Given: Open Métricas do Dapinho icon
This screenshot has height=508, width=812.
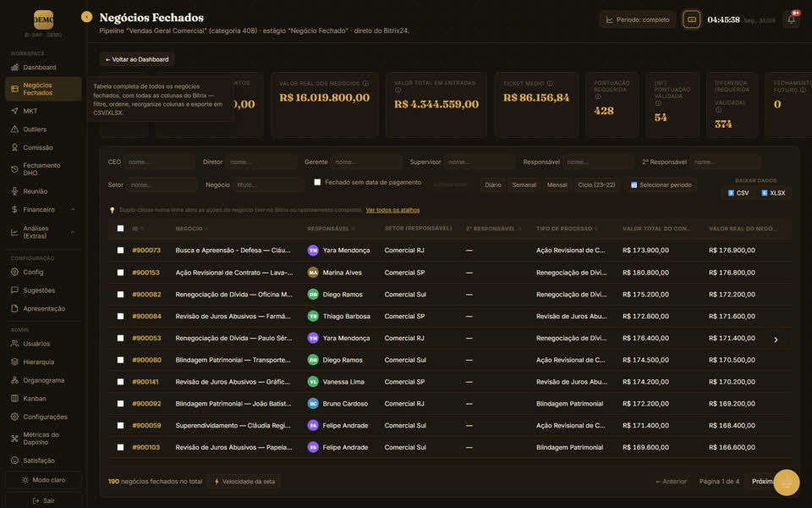Looking at the screenshot, I should pyautogui.click(x=14, y=439).
